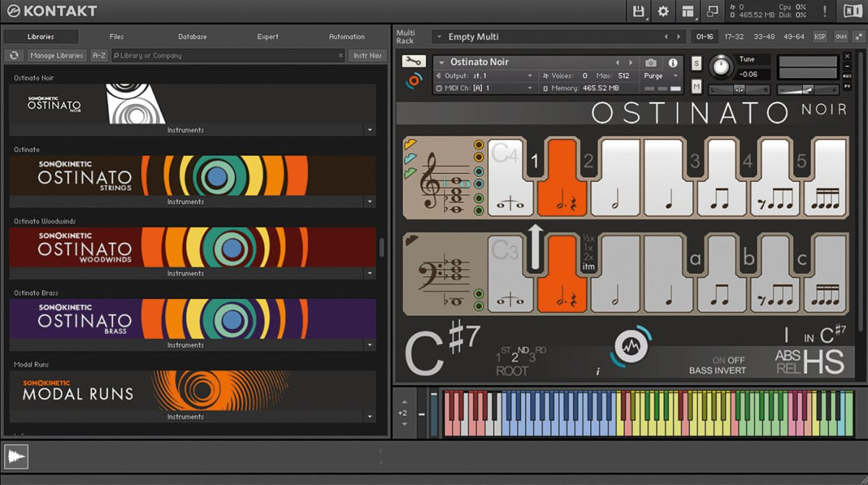Click the camera snapshot icon
Screen dimensions: 868x485
pos(651,63)
